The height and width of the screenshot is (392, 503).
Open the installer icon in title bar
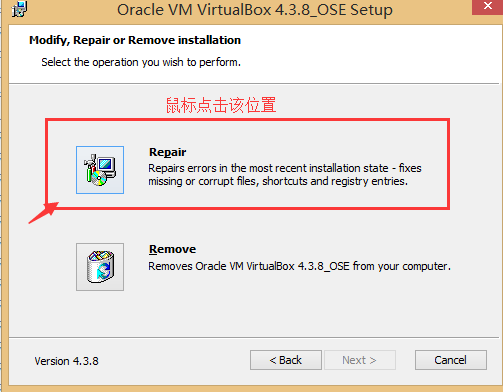pyautogui.click(x=19, y=9)
